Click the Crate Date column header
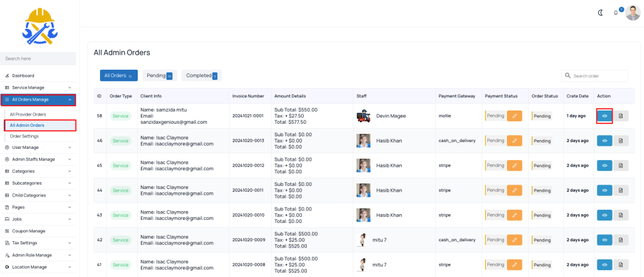 pyautogui.click(x=577, y=96)
